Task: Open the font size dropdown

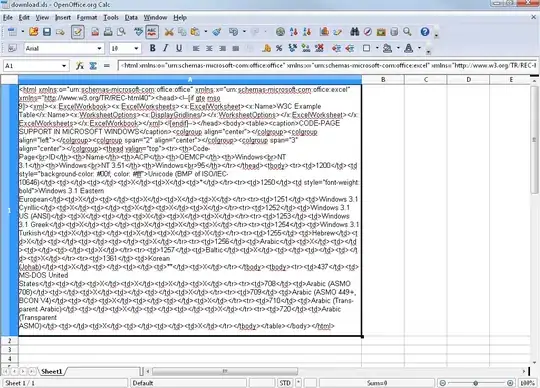Action: 136,48
